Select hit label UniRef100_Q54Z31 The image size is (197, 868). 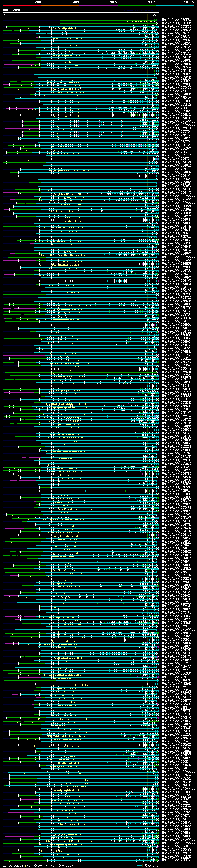177,816
